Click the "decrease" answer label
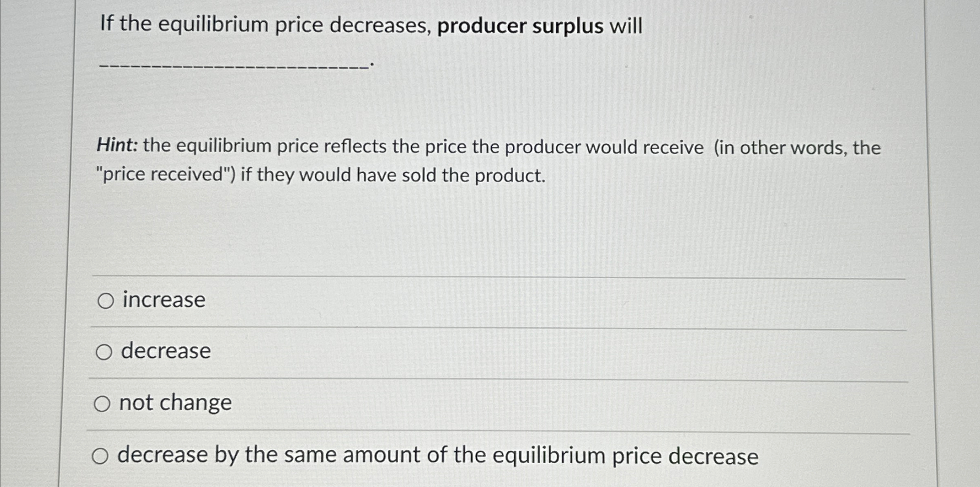This screenshot has height=487, width=980. tap(166, 351)
